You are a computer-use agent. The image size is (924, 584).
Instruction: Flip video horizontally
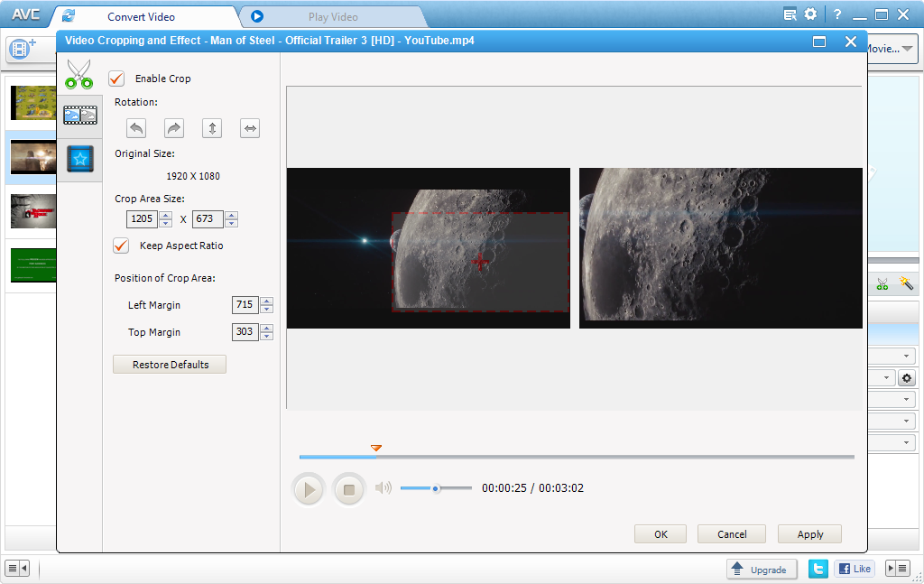(250, 128)
